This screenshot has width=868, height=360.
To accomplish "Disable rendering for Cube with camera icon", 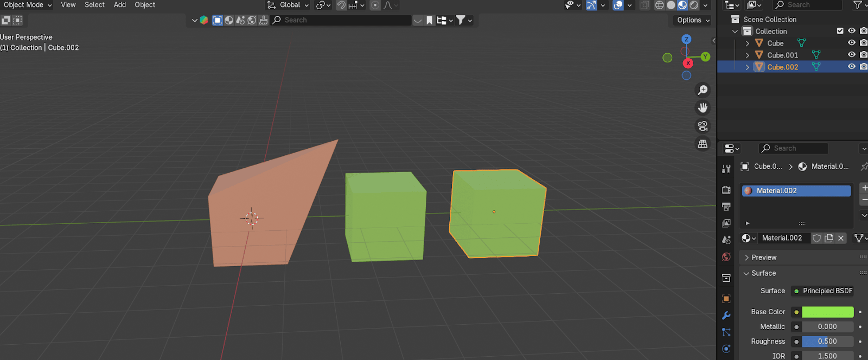I will (x=863, y=43).
